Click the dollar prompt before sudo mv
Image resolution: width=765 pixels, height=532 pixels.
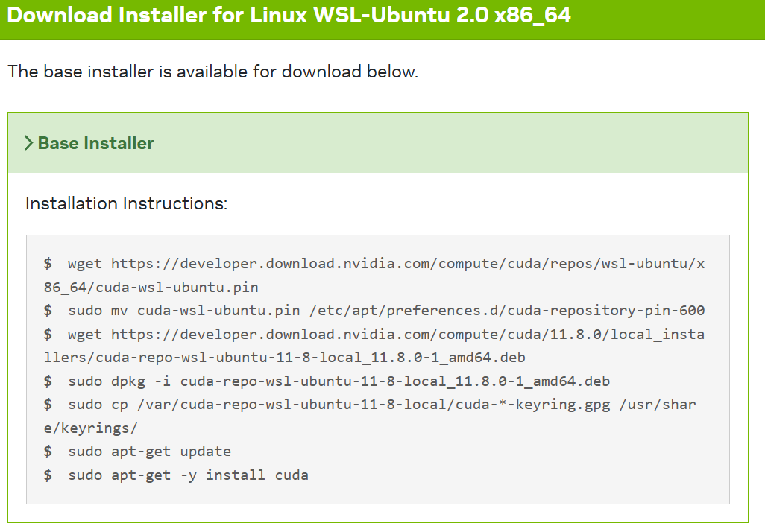coord(48,311)
